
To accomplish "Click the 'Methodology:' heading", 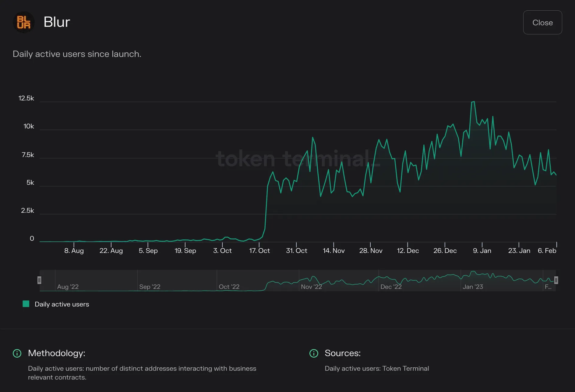I will pos(57,353).
